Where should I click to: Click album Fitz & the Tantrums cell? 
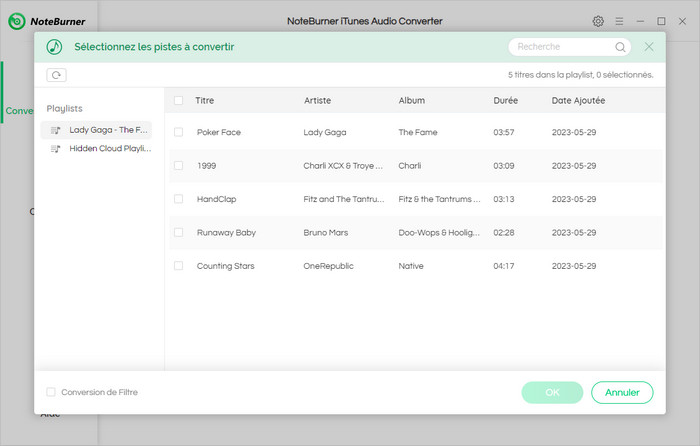pos(439,199)
